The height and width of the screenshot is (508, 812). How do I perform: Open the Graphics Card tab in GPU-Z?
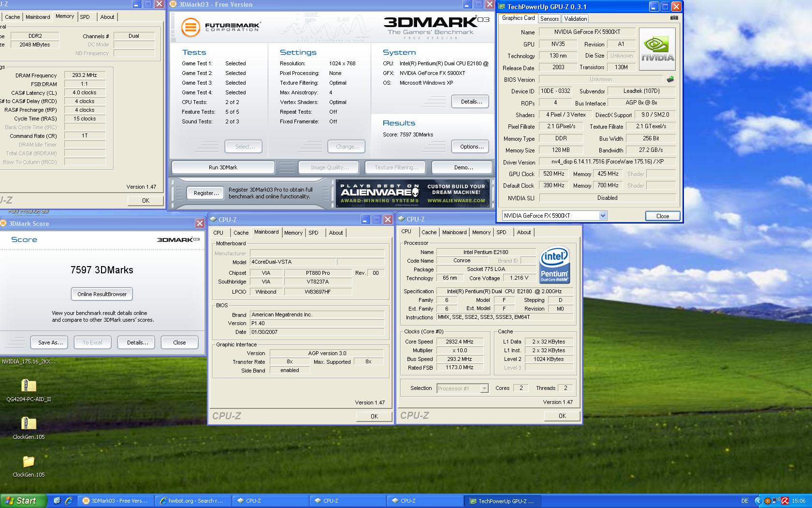click(x=518, y=18)
